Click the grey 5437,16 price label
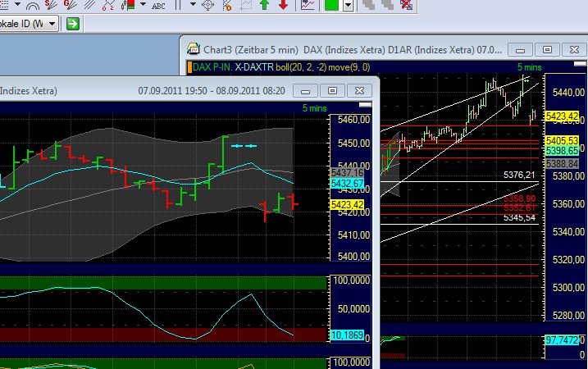This screenshot has height=369, width=588. [x=347, y=173]
